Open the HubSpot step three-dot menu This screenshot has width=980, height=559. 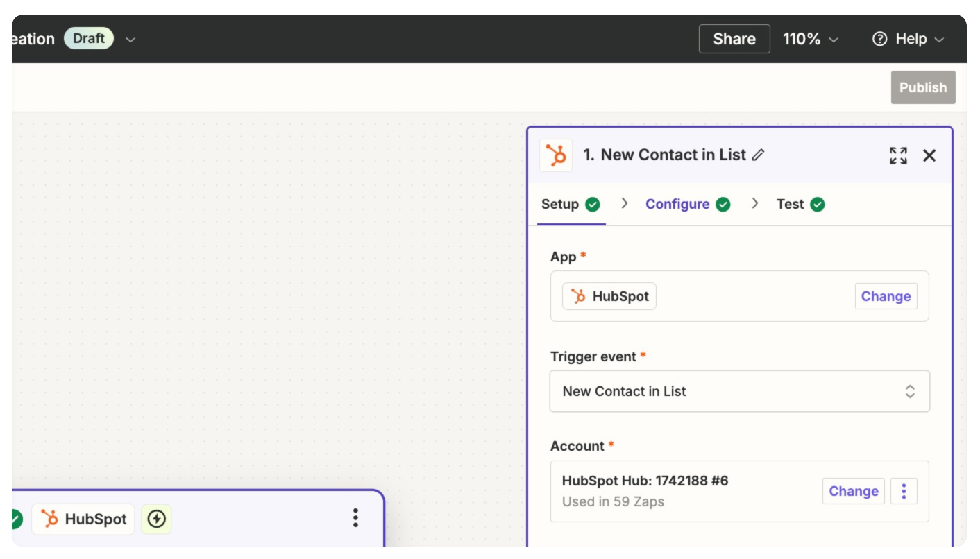coord(355,518)
